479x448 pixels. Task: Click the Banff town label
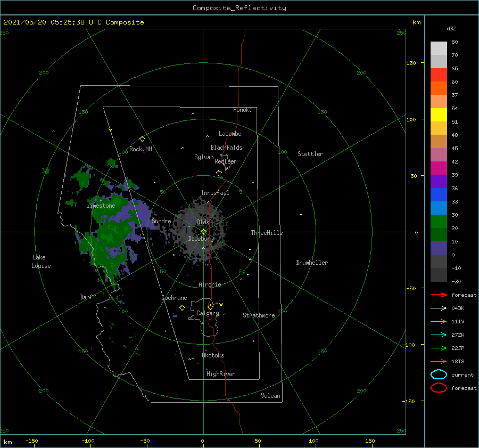(88, 297)
